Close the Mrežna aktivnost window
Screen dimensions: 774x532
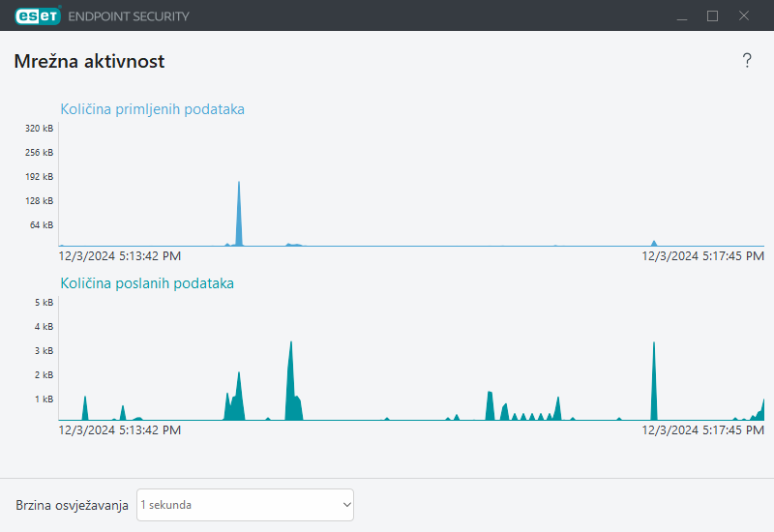click(x=744, y=15)
